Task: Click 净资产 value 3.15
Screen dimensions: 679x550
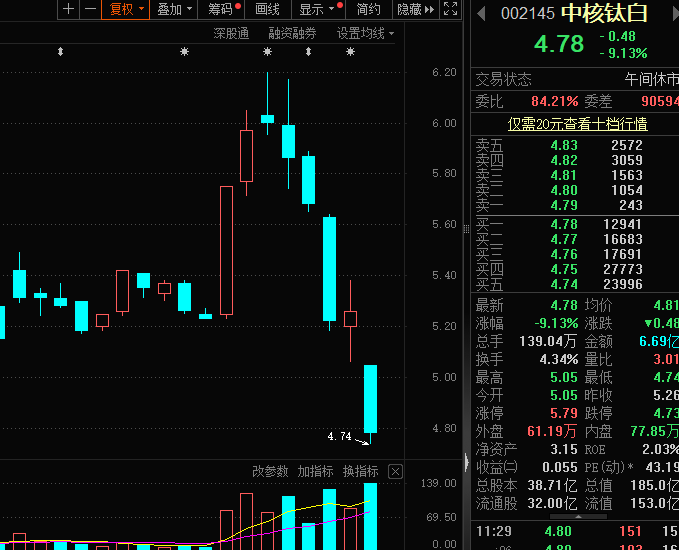Action: 564,449
